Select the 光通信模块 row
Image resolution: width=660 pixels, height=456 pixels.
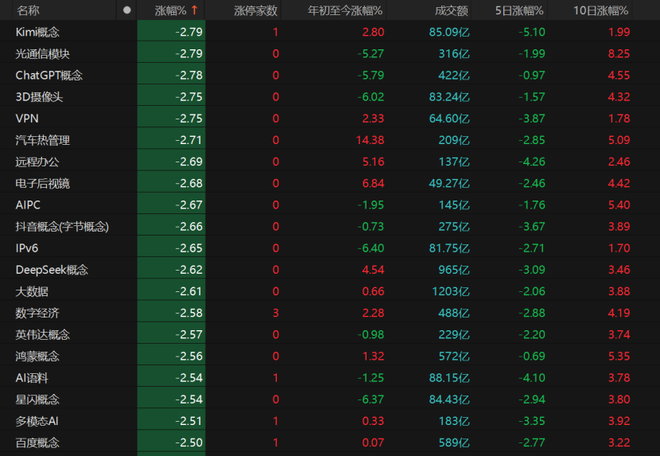tap(43, 54)
